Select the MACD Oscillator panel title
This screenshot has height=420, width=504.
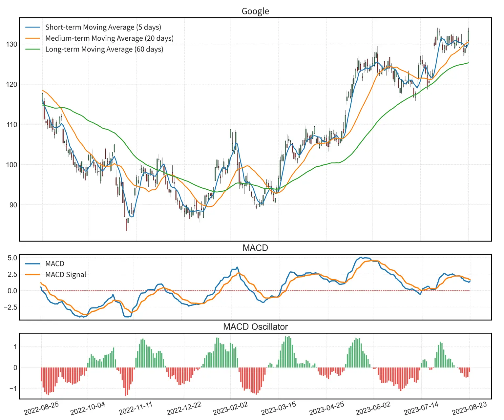255,326
